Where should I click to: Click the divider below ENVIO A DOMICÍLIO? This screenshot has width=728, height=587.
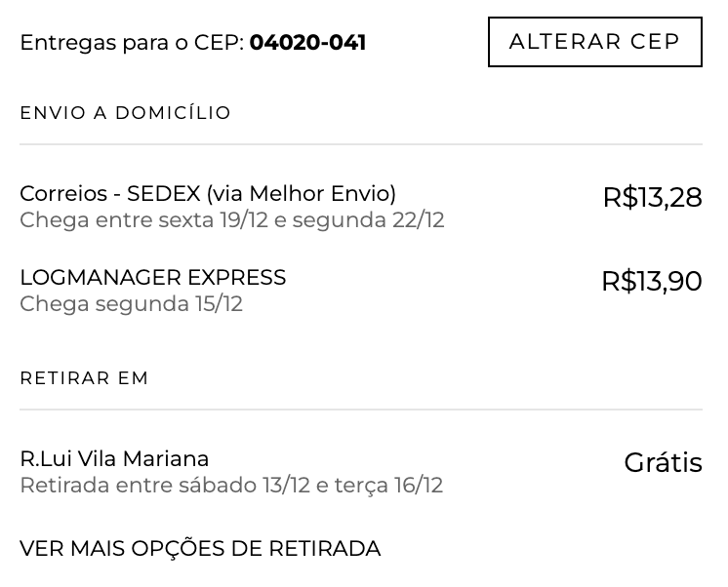tap(361, 144)
